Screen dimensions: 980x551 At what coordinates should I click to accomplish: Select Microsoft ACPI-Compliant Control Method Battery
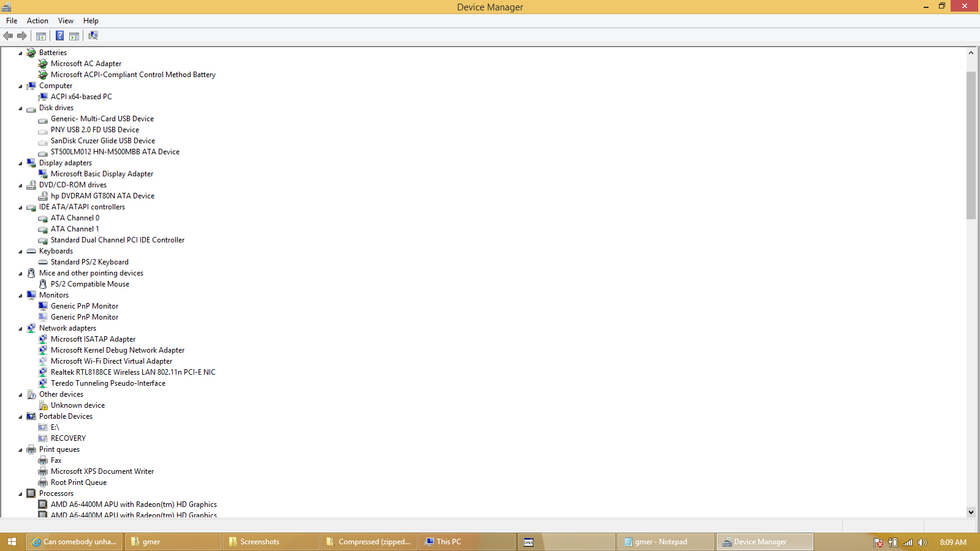133,75
